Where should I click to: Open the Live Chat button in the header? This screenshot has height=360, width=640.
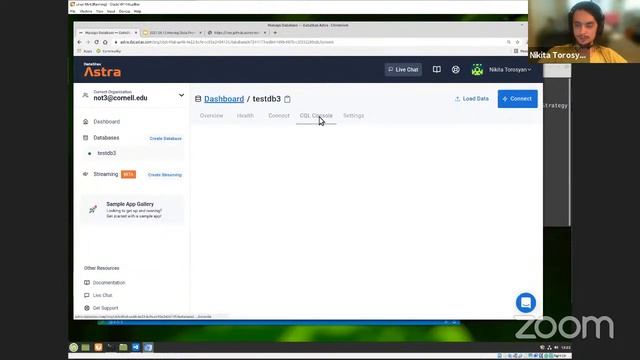tap(403, 70)
